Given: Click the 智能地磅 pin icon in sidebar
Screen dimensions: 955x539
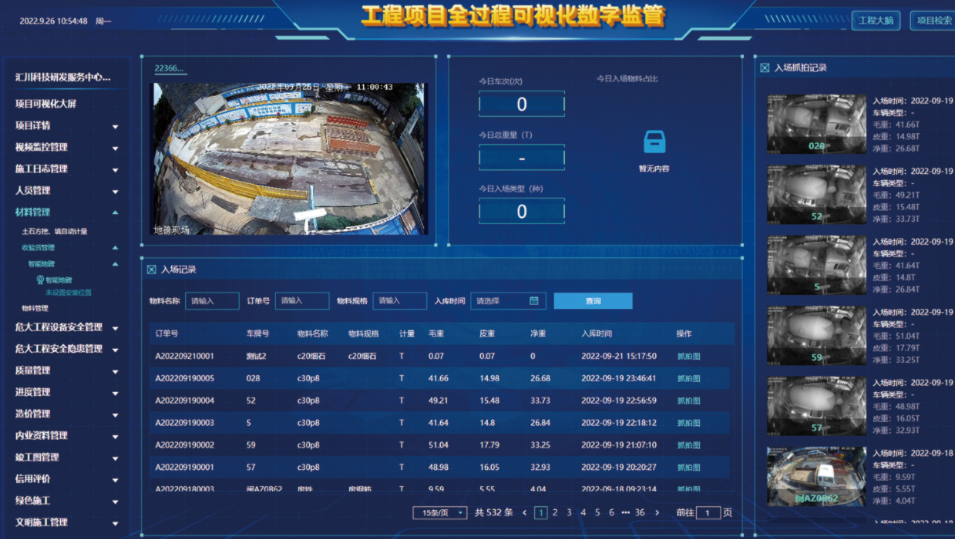Looking at the screenshot, I should tap(40, 280).
